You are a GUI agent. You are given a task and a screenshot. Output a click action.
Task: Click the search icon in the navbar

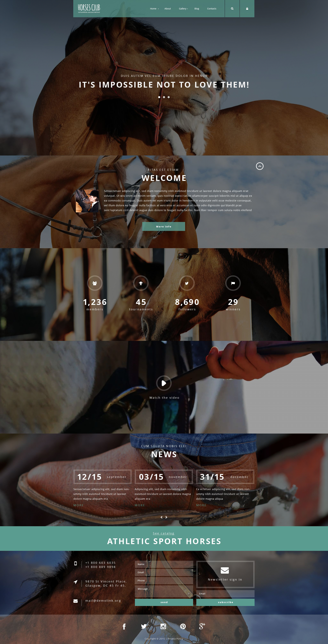coord(233,8)
